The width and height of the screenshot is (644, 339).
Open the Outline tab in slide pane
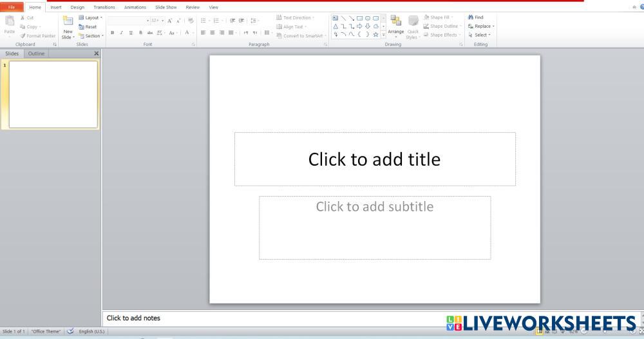coord(36,53)
